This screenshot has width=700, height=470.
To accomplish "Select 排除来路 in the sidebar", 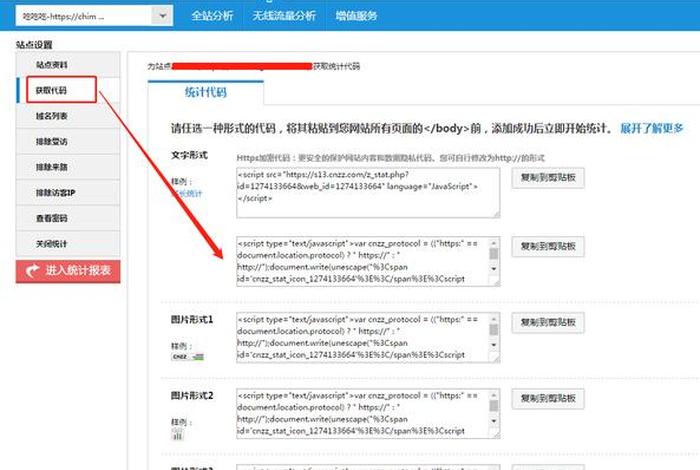I will (x=68, y=167).
